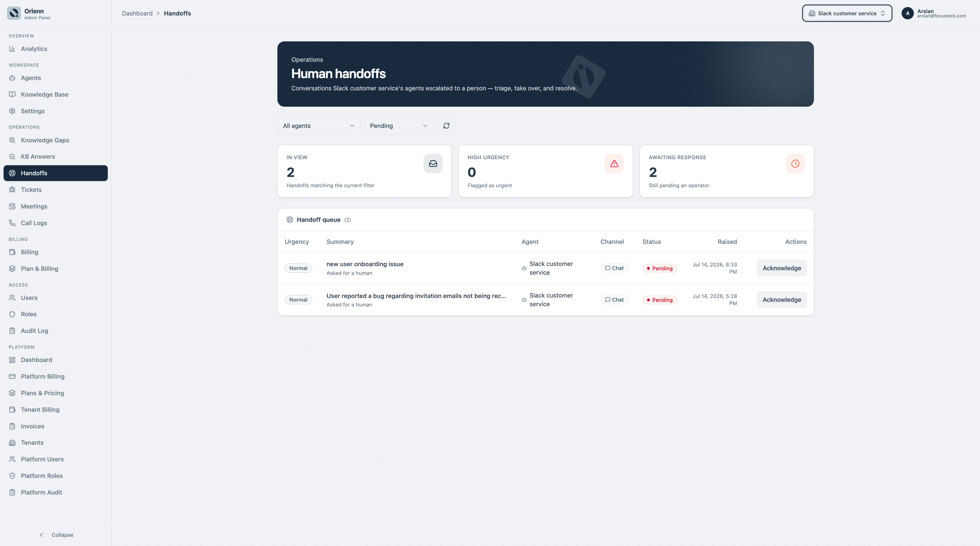This screenshot has height=546, width=980.
Task: Click the arslan@focusteck.com account email
Action: tap(941, 16)
